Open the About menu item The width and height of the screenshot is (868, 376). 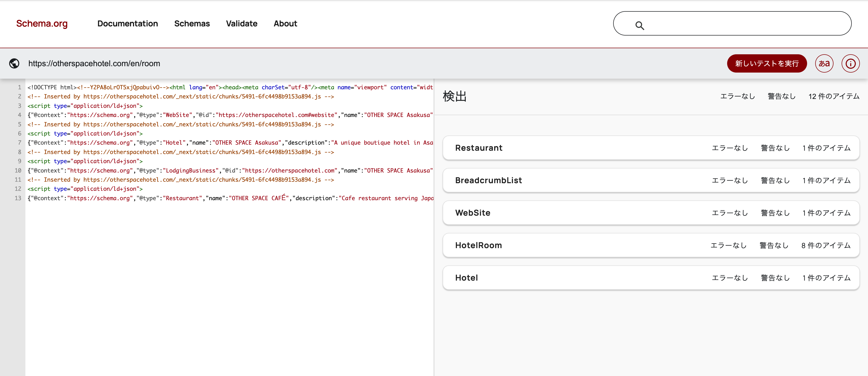tap(286, 24)
